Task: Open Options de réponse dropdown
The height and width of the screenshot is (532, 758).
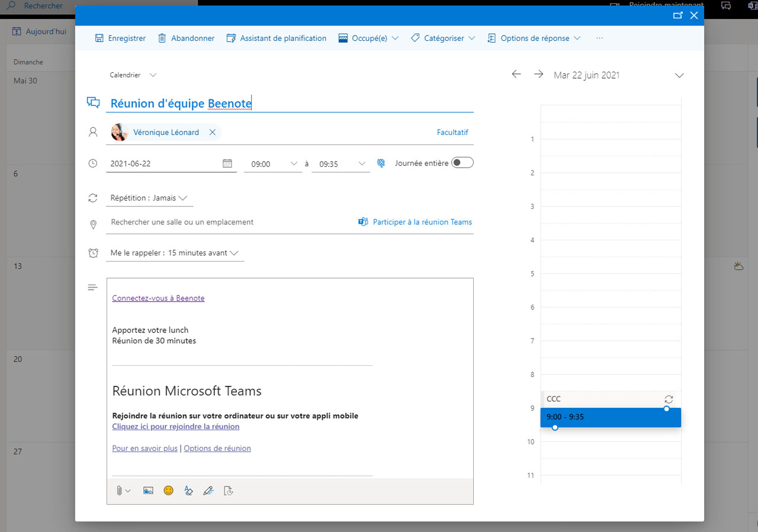Action: 534,38
